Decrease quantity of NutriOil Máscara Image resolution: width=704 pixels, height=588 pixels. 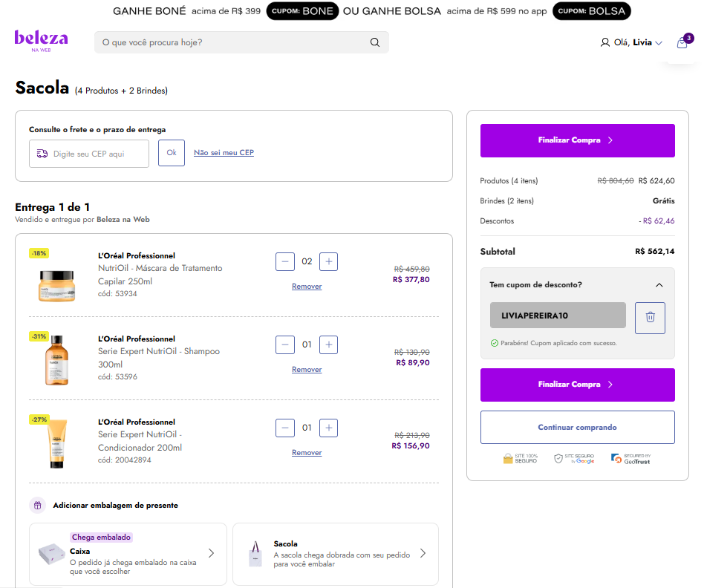pos(285,261)
